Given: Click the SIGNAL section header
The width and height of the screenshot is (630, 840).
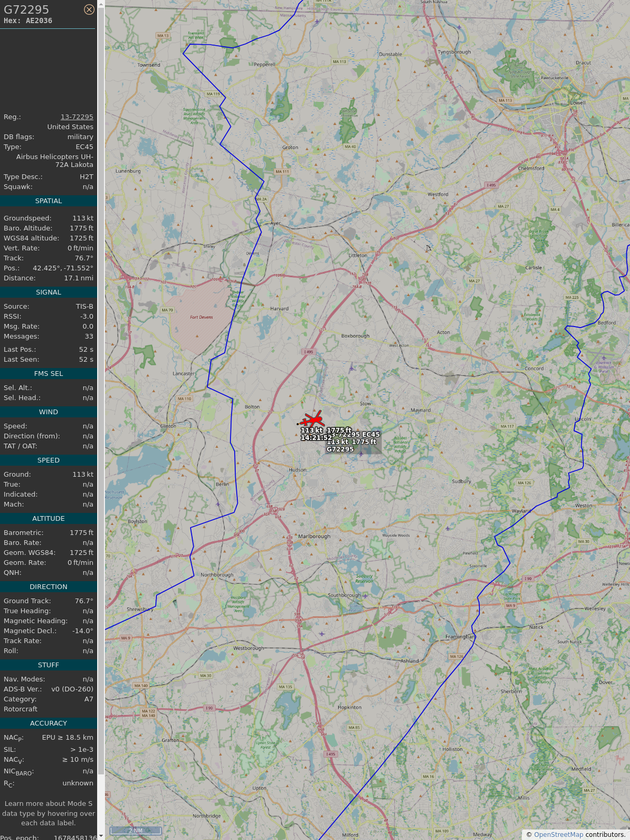Looking at the screenshot, I should 48,292.
